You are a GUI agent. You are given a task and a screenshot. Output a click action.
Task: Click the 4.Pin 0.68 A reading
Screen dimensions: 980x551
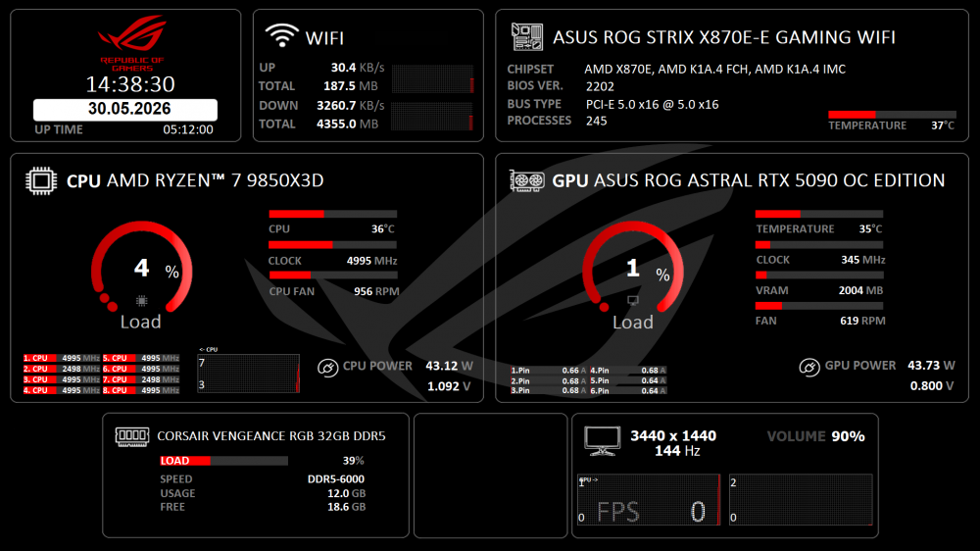coord(628,371)
